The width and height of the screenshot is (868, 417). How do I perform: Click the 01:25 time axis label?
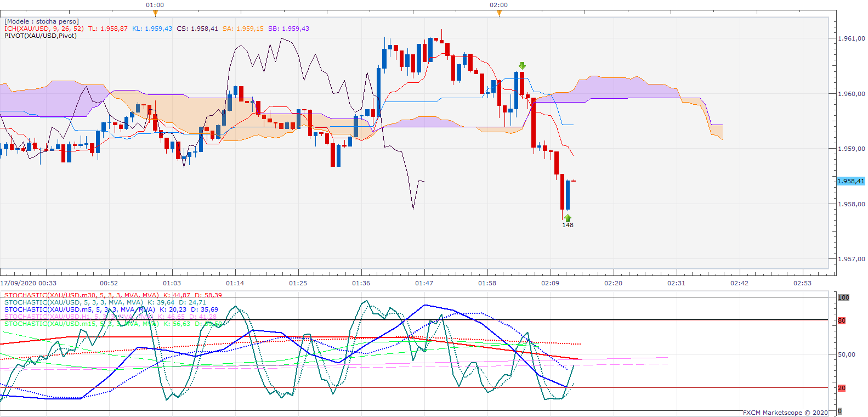[x=298, y=283]
